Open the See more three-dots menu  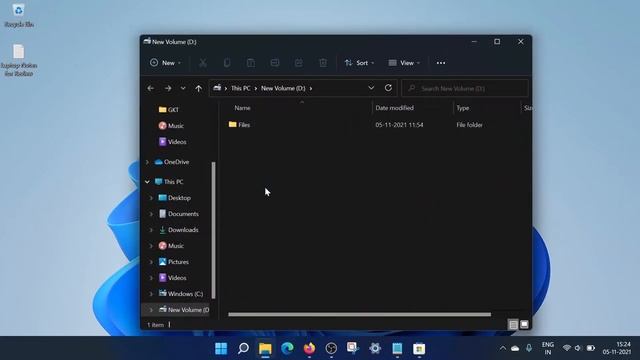pyautogui.click(x=441, y=63)
